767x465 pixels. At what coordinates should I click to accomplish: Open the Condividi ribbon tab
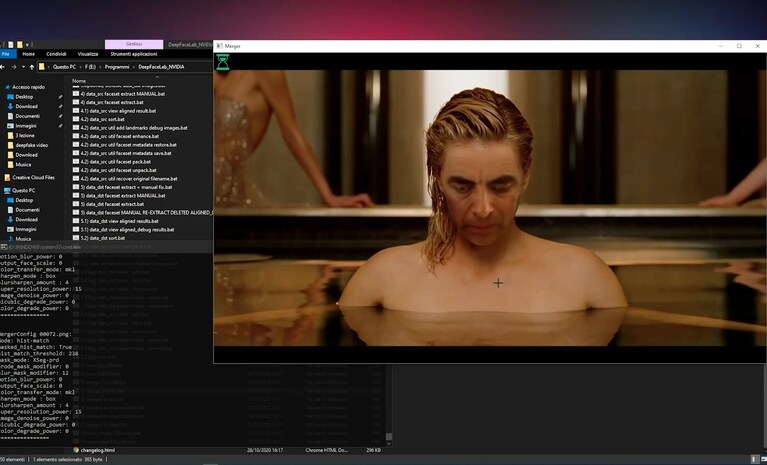coord(56,54)
